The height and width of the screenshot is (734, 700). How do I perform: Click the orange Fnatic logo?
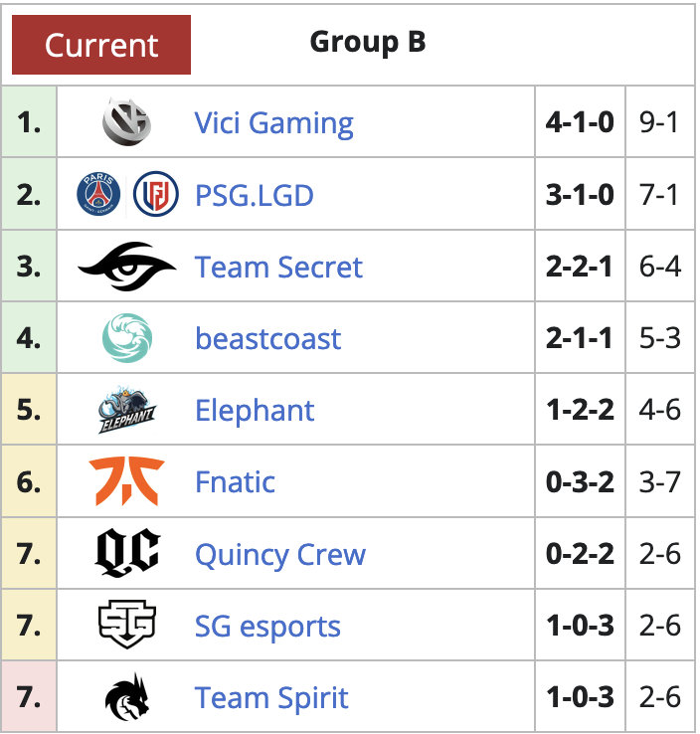point(127,481)
